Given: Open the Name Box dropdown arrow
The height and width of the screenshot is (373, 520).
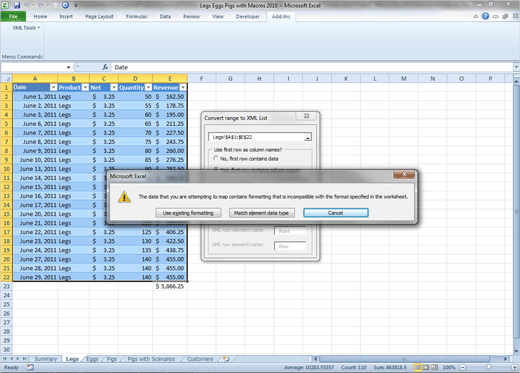Looking at the screenshot, I should [68, 67].
